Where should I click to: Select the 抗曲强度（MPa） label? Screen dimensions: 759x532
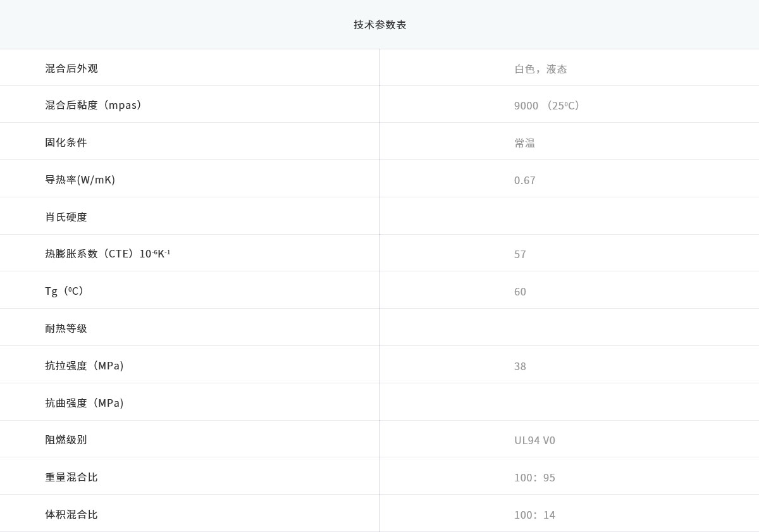click(x=84, y=403)
